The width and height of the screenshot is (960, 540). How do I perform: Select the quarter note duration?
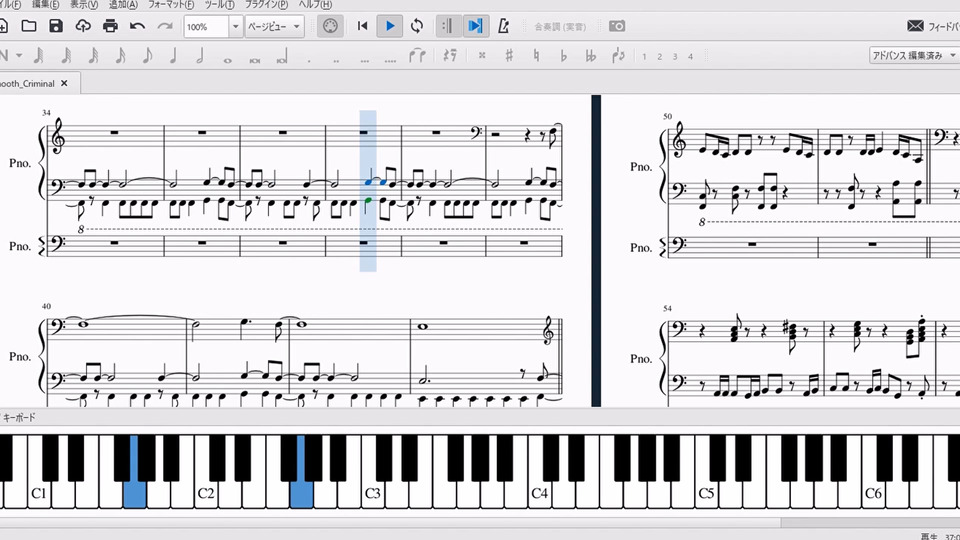pos(173,56)
